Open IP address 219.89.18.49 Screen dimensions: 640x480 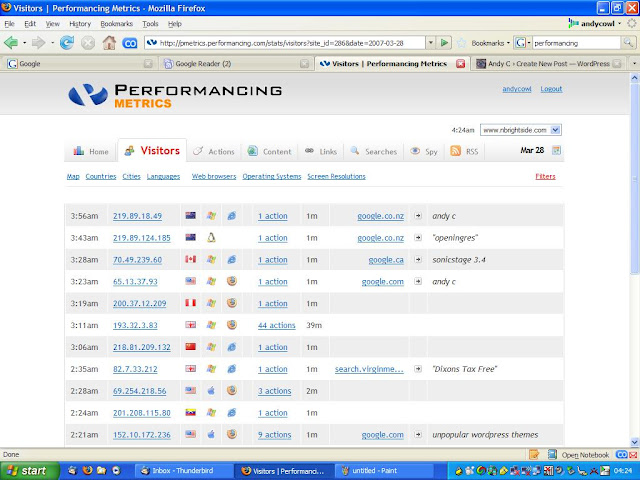(137, 216)
